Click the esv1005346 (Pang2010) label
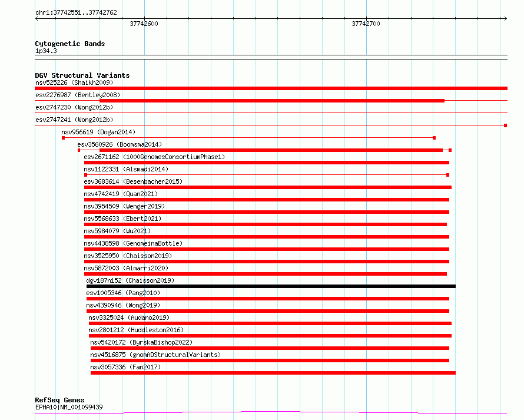Screen dimensions: 524x420 (123, 293)
